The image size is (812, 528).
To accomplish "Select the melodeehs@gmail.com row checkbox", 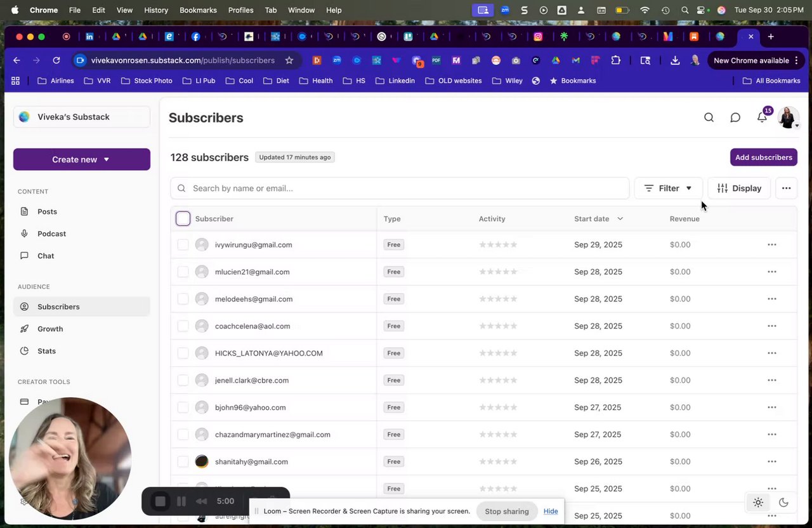I will pos(183,299).
